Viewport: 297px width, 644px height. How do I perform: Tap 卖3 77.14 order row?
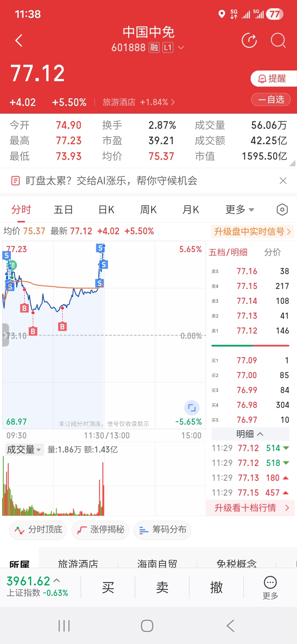(x=250, y=301)
